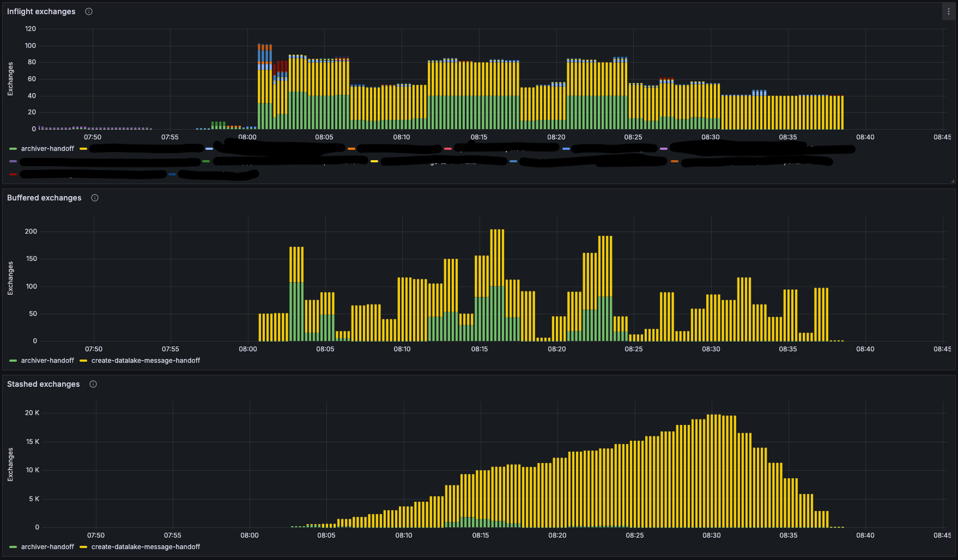
Task: Click yellow create-datalake color swatch in Buffered legend
Action: tap(83, 361)
